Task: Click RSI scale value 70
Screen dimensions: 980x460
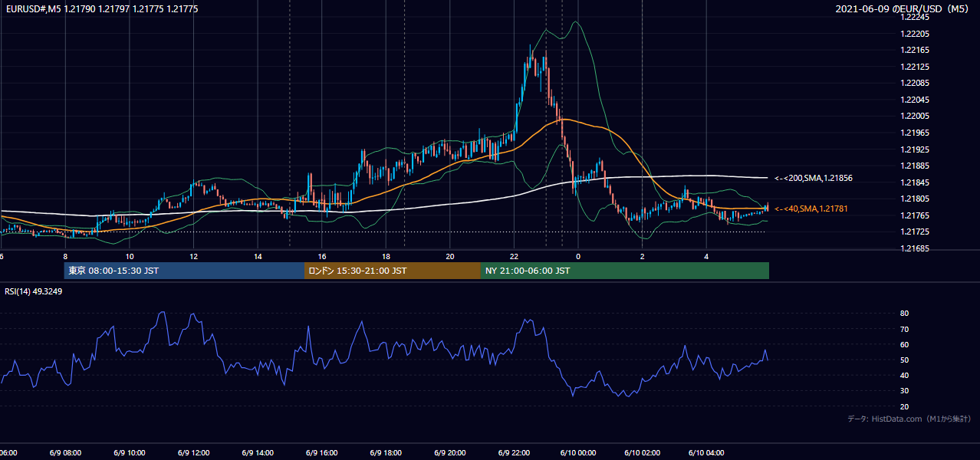Action: click(x=904, y=329)
